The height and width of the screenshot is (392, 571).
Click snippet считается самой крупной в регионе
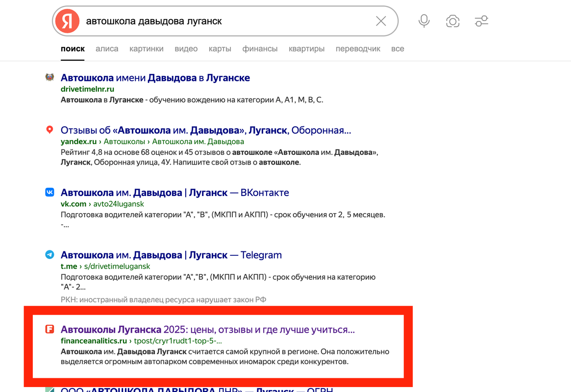(x=225, y=357)
